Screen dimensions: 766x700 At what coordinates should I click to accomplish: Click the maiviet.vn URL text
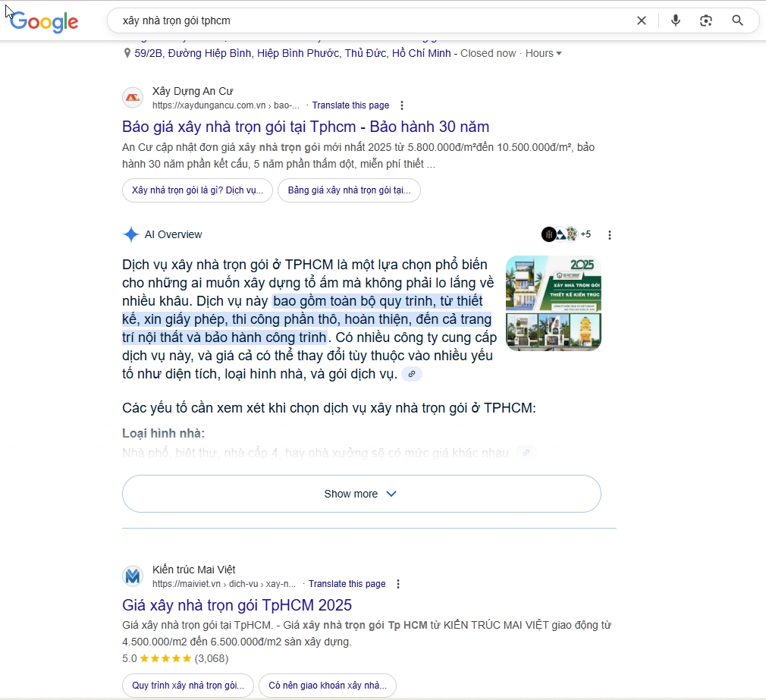pyautogui.click(x=224, y=584)
